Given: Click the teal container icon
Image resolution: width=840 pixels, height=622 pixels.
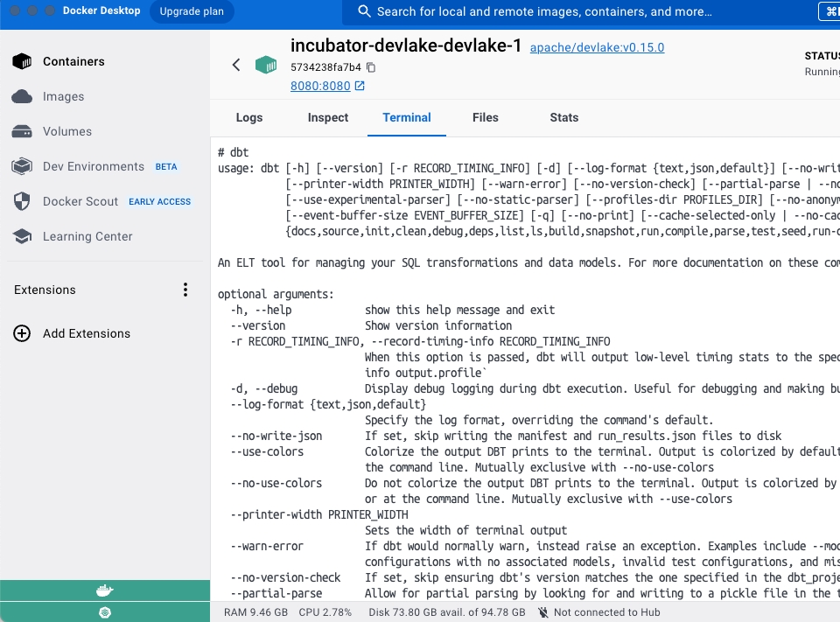Looking at the screenshot, I should (x=266, y=65).
